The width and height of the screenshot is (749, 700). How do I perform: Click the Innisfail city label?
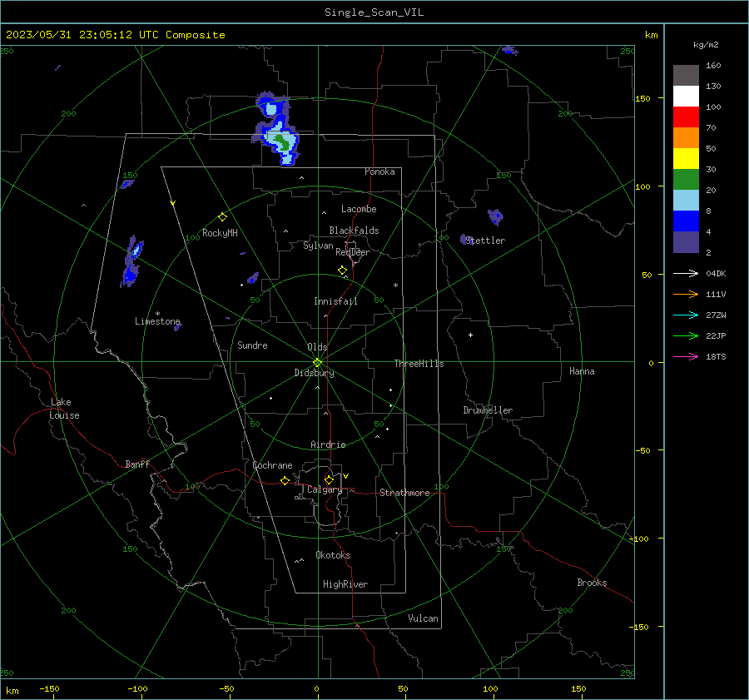coord(335,301)
